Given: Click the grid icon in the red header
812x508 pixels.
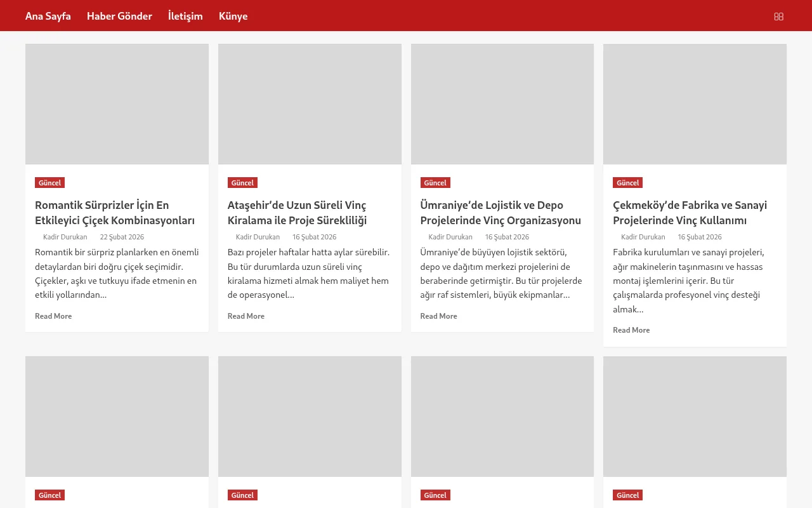Looking at the screenshot, I should pos(778,17).
